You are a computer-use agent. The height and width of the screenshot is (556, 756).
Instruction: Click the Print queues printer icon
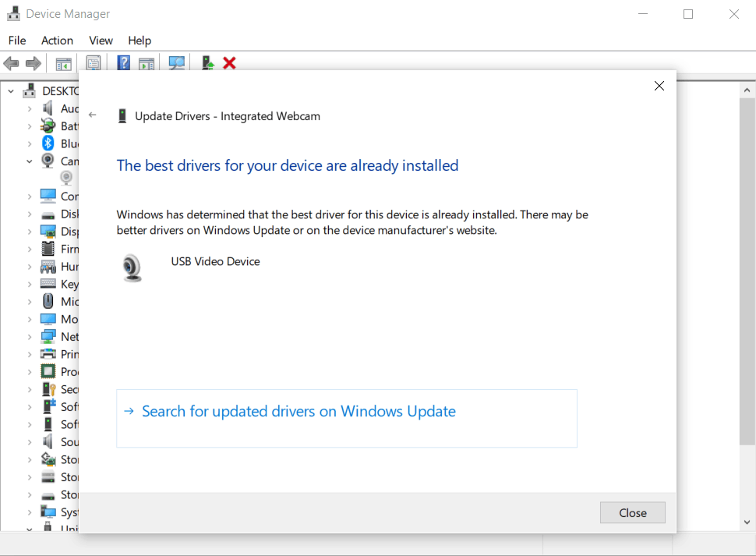[48, 353]
